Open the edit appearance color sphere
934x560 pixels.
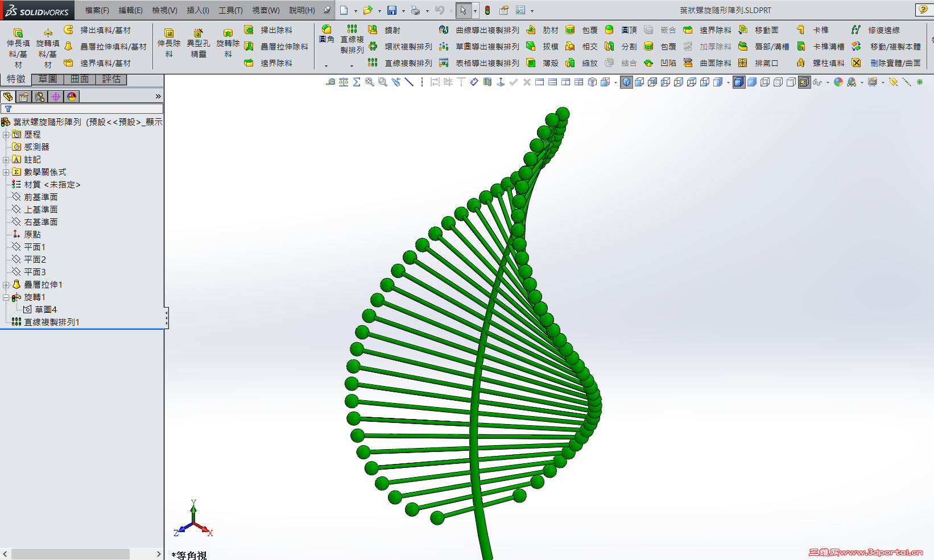point(838,82)
